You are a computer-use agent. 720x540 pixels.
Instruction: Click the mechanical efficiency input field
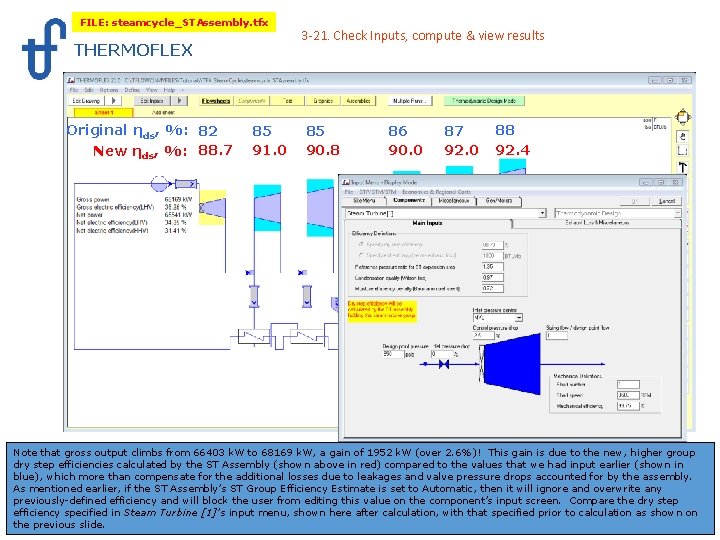628,406
